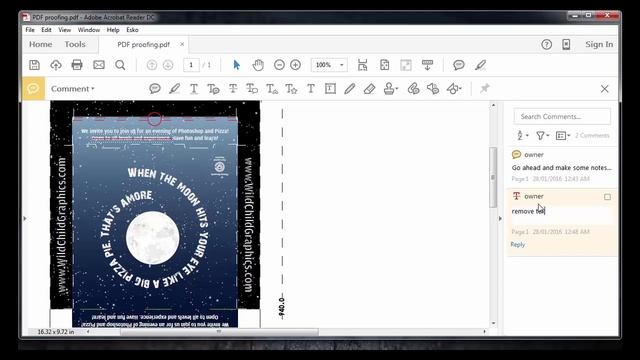640x360 pixels.
Task: Open the Help menu
Action: coord(113,30)
